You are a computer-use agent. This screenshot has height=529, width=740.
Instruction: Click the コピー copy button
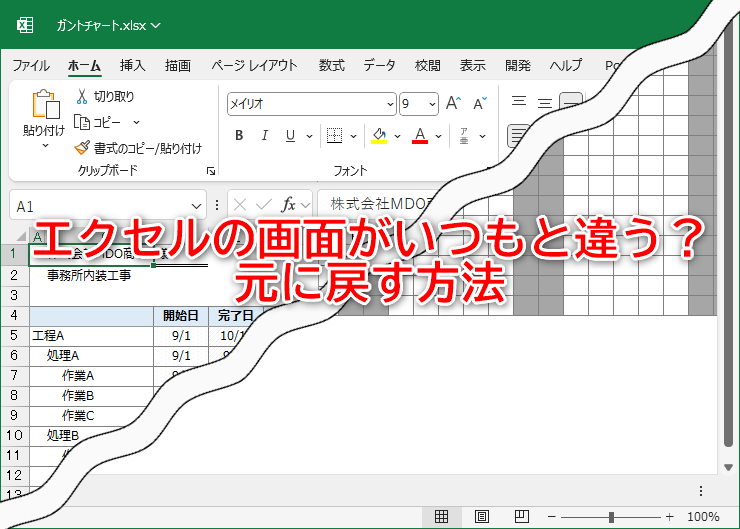point(98,122)
